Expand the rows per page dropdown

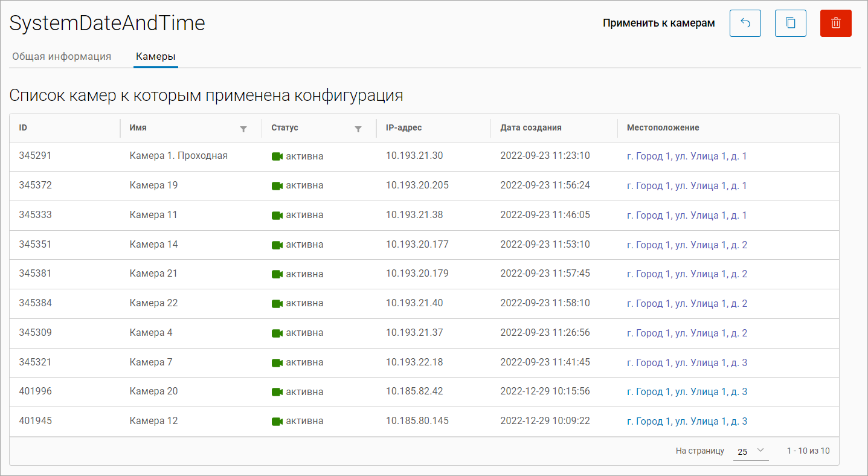click(x=751, y=451)
